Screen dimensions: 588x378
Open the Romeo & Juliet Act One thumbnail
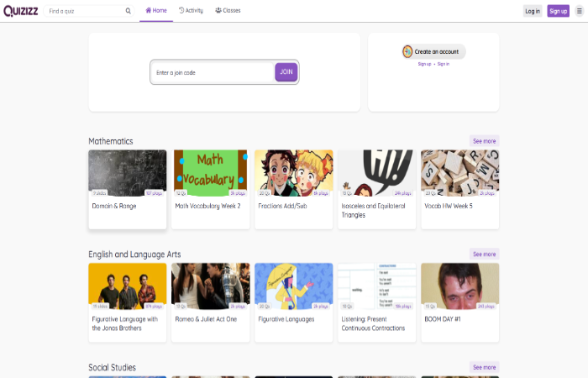pos(210,286)
